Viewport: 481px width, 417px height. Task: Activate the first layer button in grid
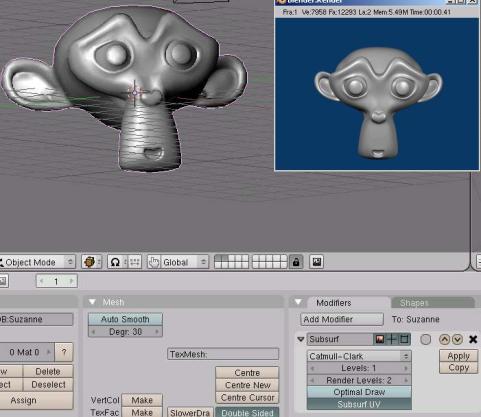tap(218, 258)
